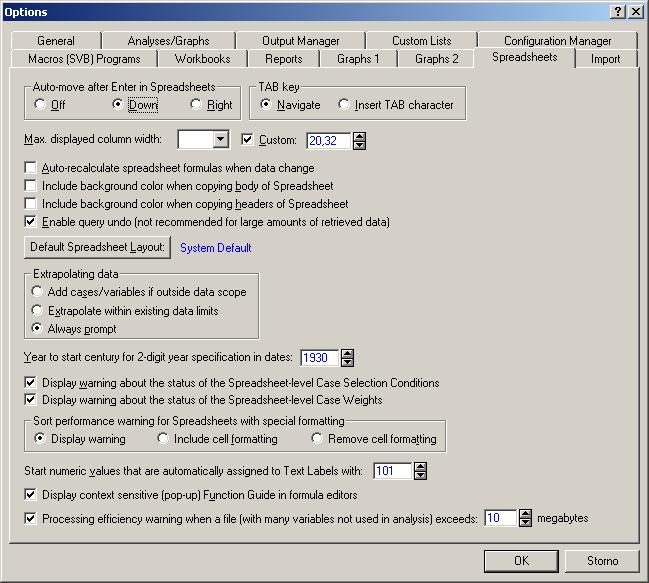Select the Spreadsheets tab
This screenshot has width=649, height=583.
[x=524, y=57]
